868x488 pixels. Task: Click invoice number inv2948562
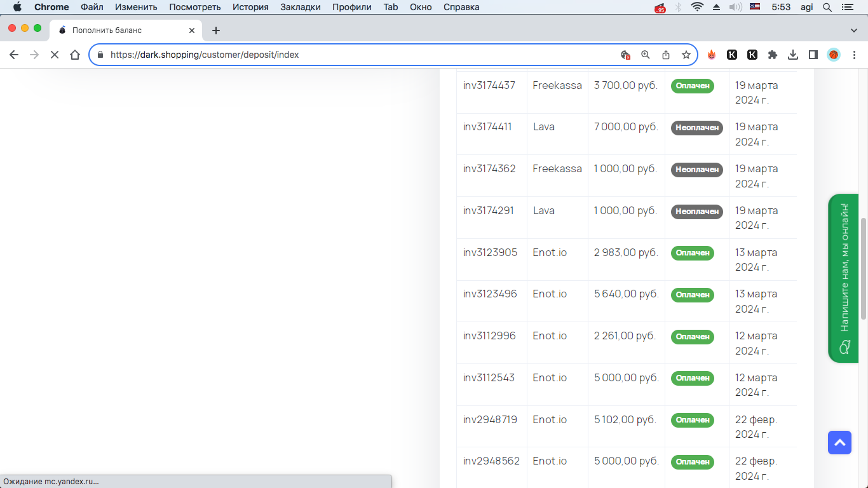click(491, 461)
